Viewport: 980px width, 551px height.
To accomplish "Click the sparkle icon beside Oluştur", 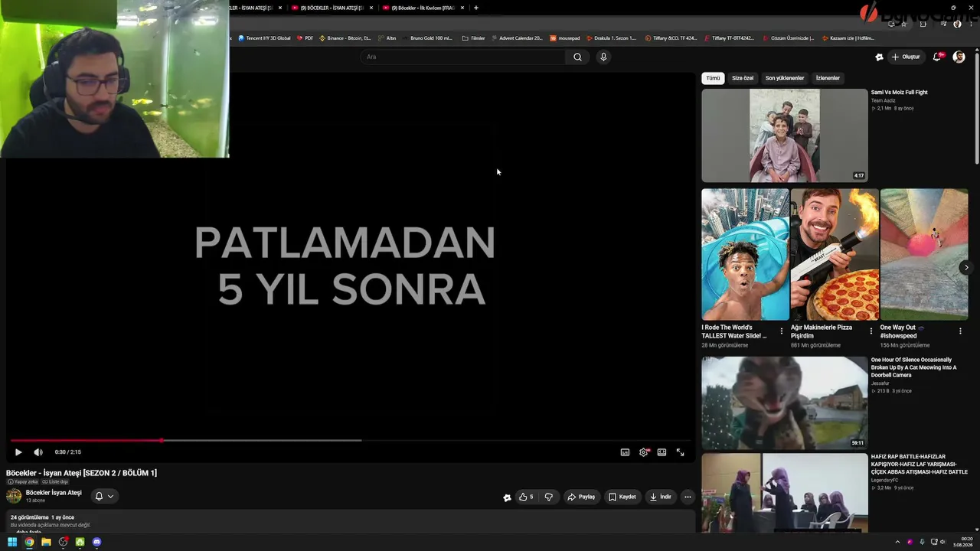I will tap(879, 57).
